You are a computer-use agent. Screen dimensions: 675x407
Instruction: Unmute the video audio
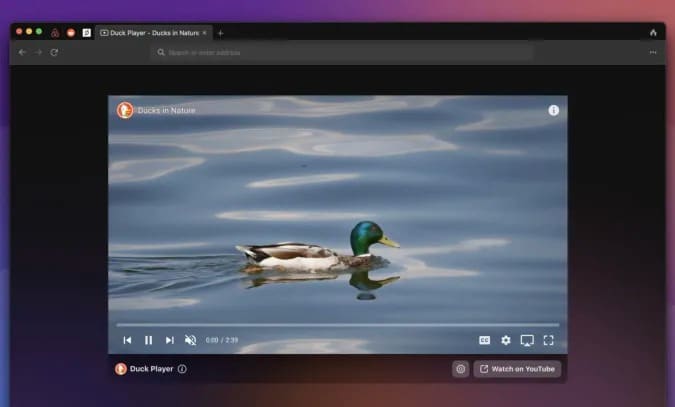(191, 340)
